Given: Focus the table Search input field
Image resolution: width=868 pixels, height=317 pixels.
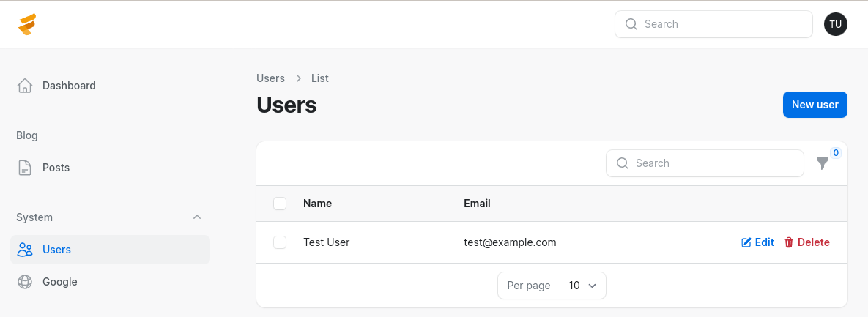Looking at the screenshot, I should pyautogui.click(x=705, y=163).
